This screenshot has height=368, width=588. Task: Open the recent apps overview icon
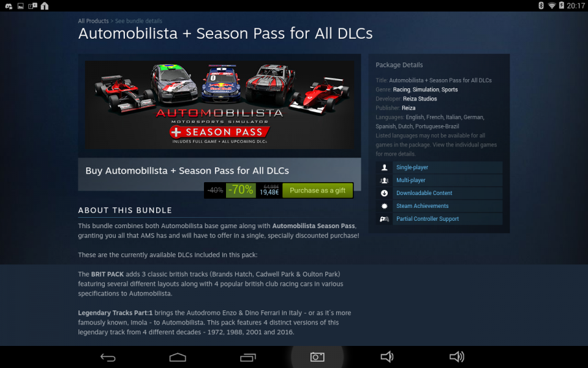[247, 357]
